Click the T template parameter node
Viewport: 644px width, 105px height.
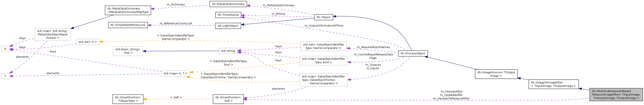[5, 76]
